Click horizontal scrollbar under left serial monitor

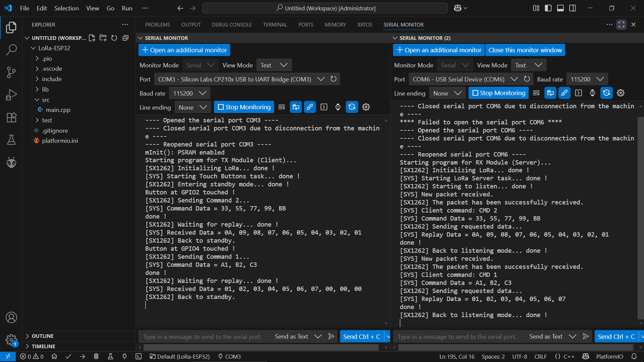(x=261, y=348)
